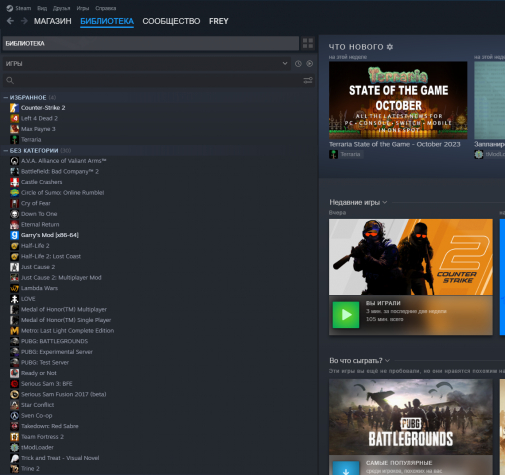Open the FREY profile tab

(x=219, y=21)
